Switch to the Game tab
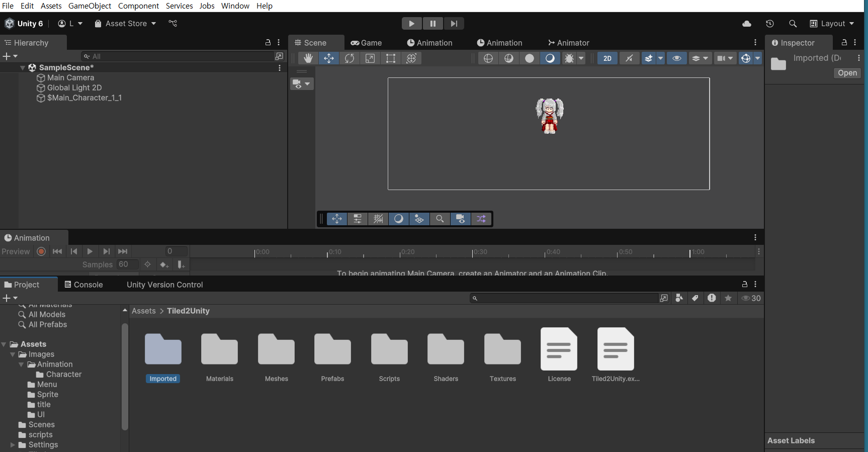The width and height of the screenshot is (868, 452). tap(366, 43)
